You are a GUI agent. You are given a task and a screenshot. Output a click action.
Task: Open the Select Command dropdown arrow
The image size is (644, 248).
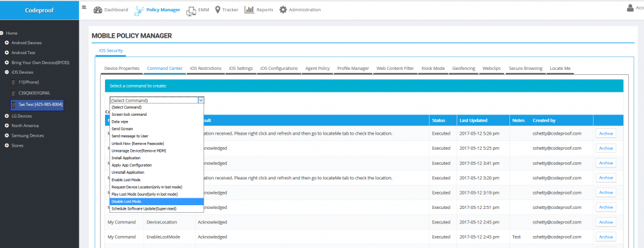click(x=201, y=100)
